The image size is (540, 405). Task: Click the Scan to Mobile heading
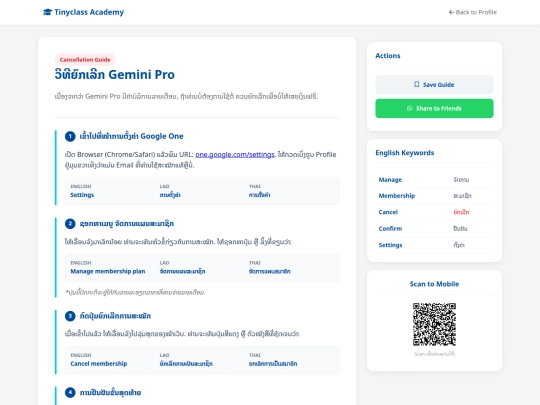click(x=434, y=284)
